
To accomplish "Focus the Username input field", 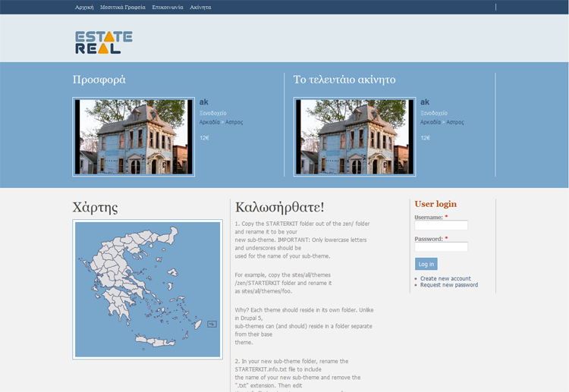I will (441, 225).
